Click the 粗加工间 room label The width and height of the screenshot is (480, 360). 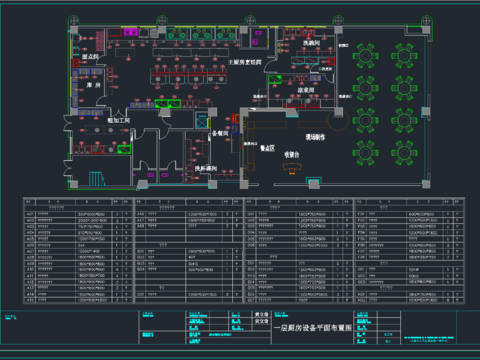point(118,120)
